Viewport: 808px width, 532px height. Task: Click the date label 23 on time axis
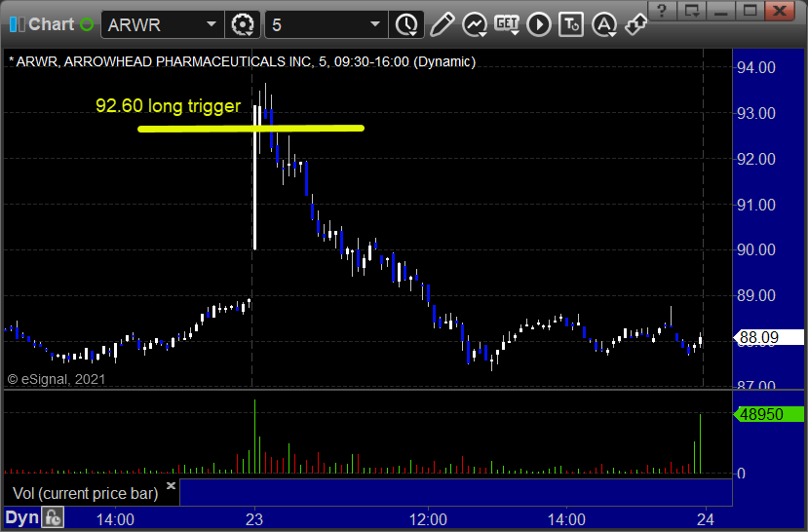[254, 519]
